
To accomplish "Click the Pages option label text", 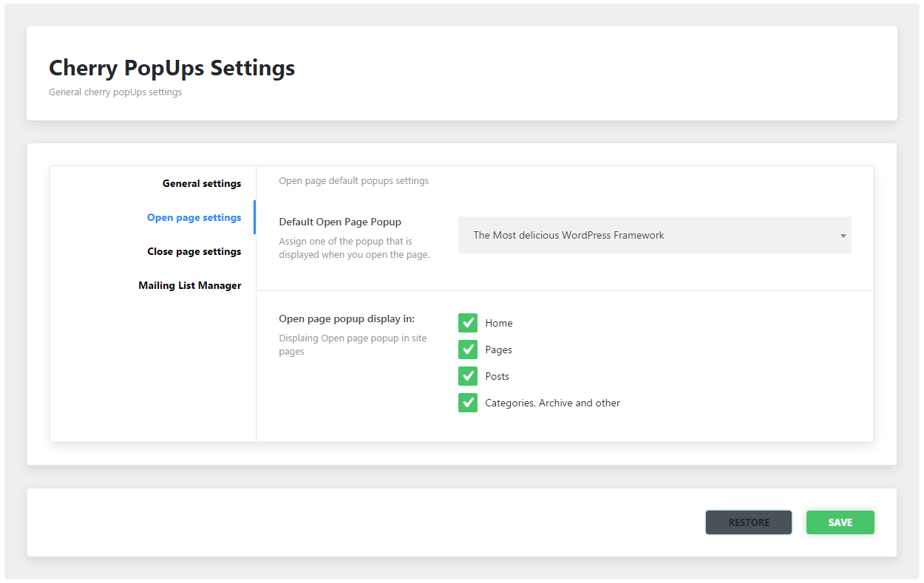I will coord(499,350).
